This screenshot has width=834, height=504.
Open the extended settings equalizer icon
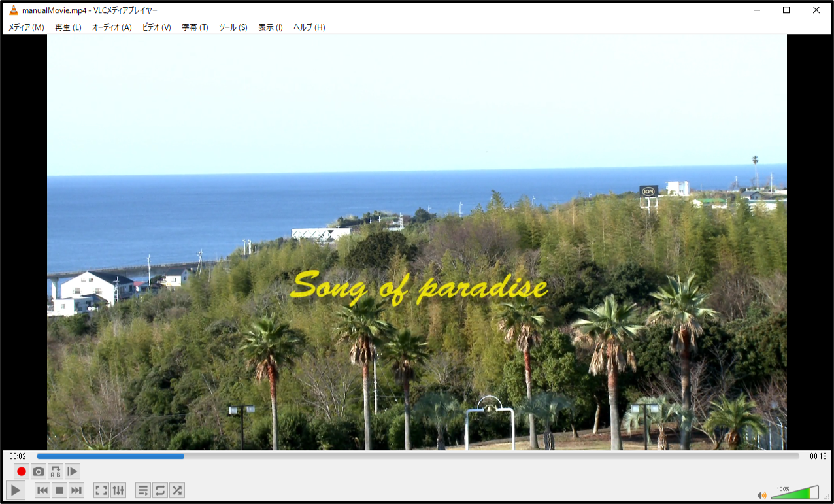pyautogui.click(x=118, y=490)
